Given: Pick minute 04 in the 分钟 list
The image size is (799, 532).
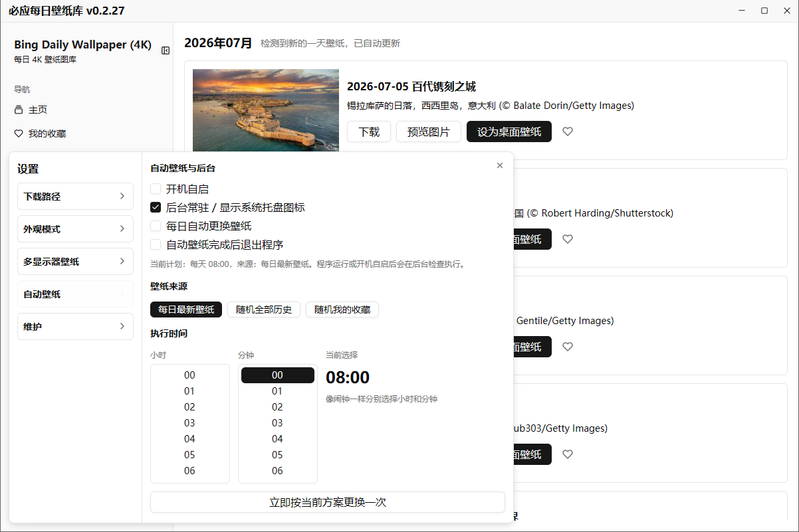Looking at the screenshot, I should [277, 439].
